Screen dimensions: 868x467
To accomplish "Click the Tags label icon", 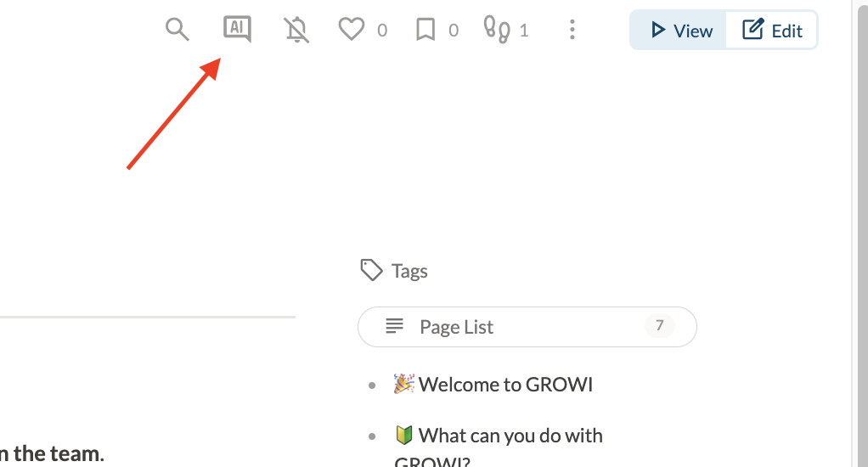I will pos(371,270).
